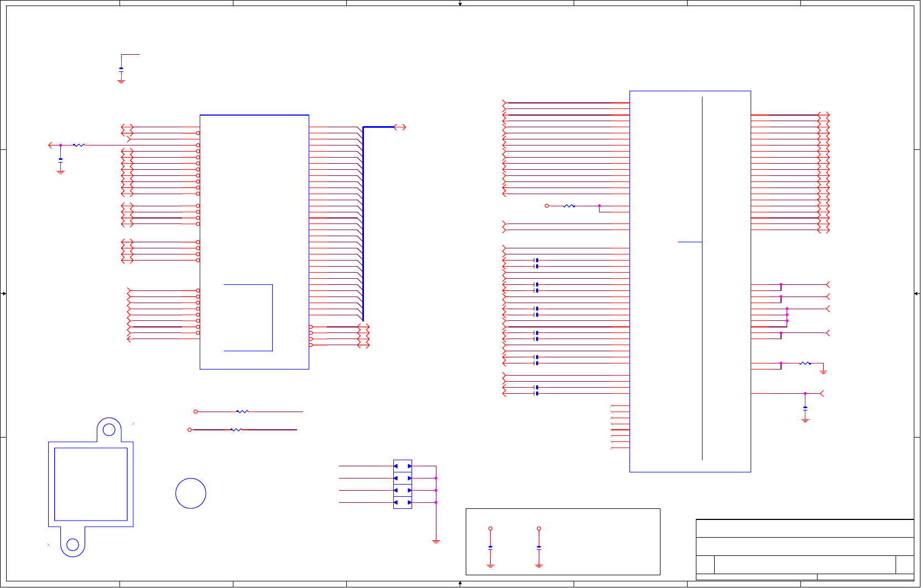
Task: Click the ground symbol under the left boxed capacitor
Action: (491, 566)
